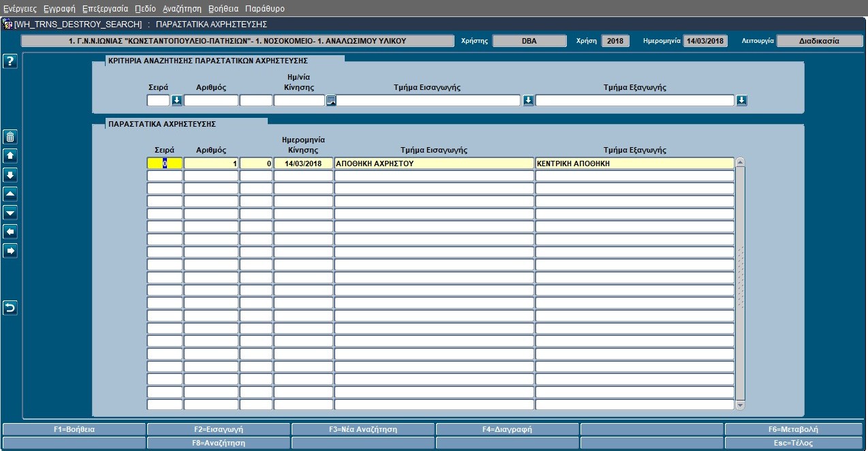This screenshot has width=868, height=451.
Task: Select the date cell 14/03/2018 in first row
Action: (303, 164)
